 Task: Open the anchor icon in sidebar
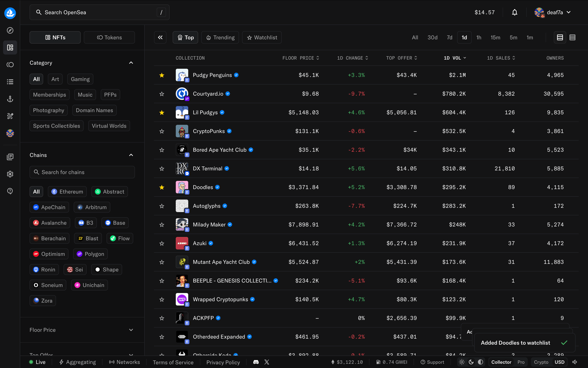coord(10,99)
